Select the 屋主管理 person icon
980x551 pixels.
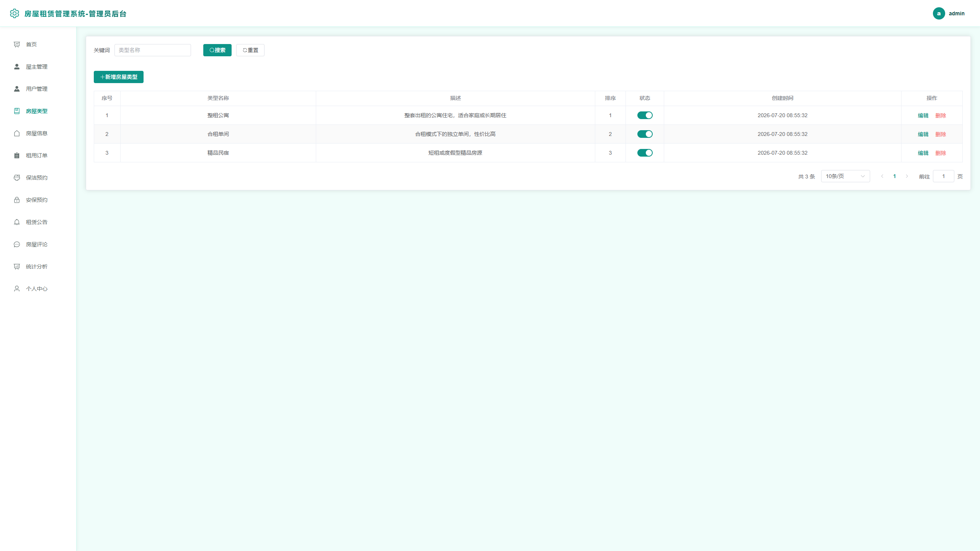17,67
